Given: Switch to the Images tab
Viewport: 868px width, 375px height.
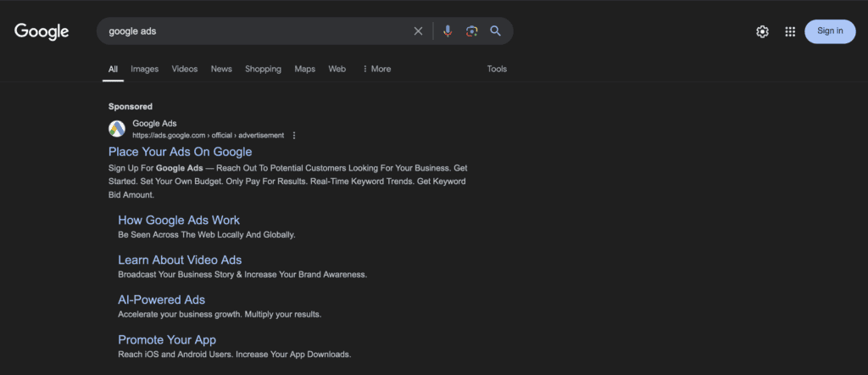Looking at the screenshot, I should 144,69.
